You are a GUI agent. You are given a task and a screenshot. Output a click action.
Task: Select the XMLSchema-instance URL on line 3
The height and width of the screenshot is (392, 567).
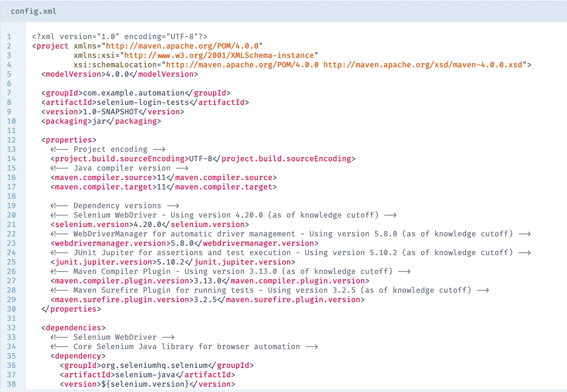tap(219, 55)
